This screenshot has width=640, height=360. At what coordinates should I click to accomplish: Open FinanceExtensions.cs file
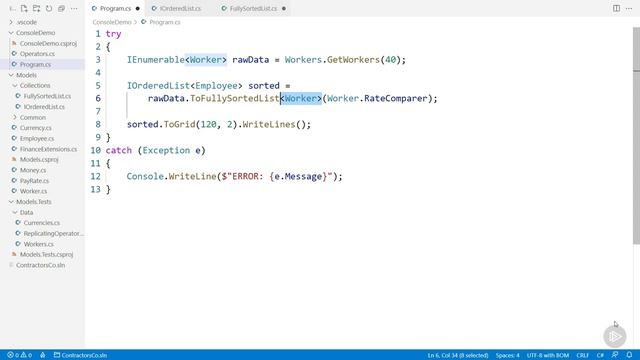pos(48,149)
